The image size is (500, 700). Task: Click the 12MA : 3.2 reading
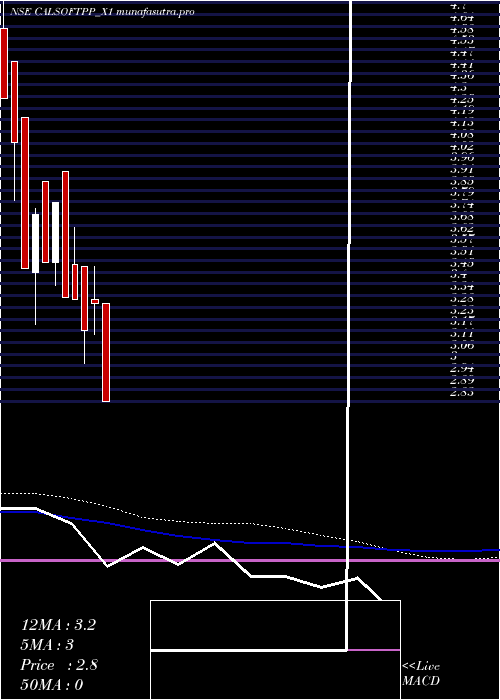[58, 625]
